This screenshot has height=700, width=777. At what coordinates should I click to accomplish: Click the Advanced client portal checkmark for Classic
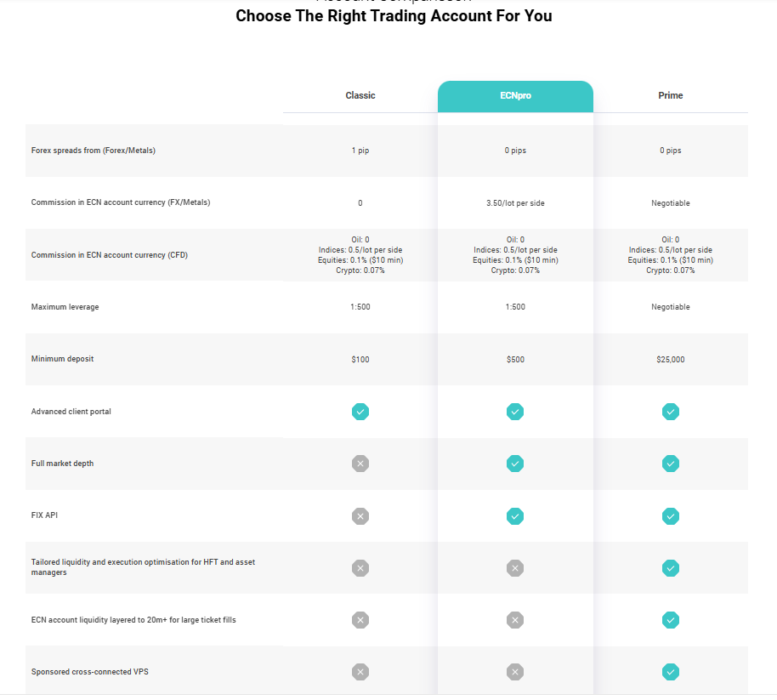pyautogui.click(x=360, y=412)
